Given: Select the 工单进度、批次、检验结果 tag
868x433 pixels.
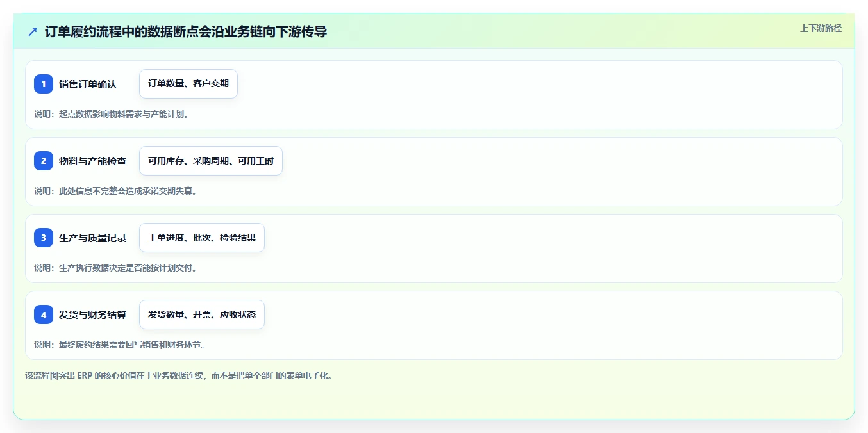Looking at the screenshot, I should tap(202, 238).
